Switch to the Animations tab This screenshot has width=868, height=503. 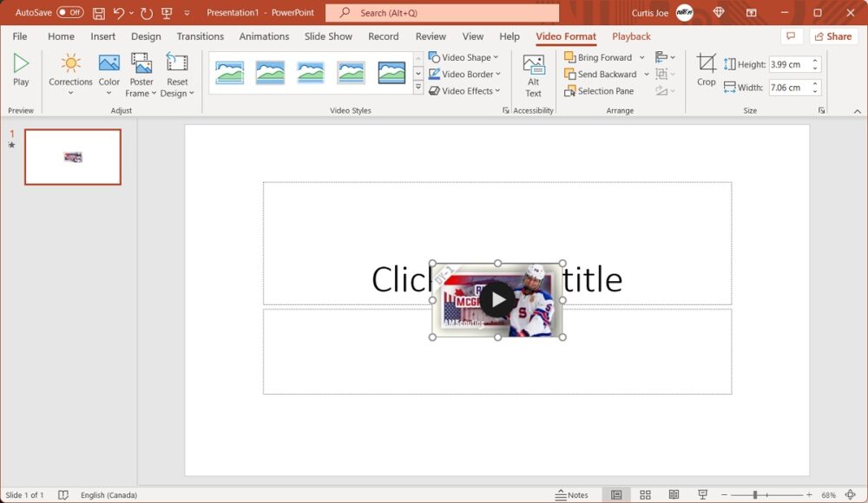click(x=264, y=36)
